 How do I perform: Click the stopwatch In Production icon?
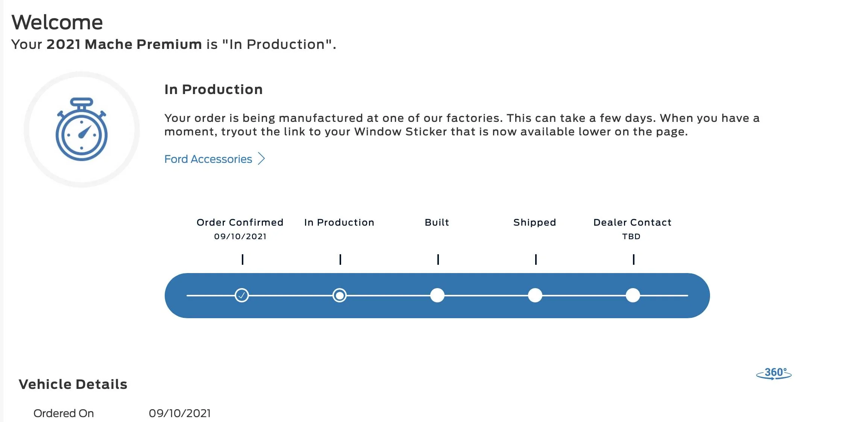(x=82, y=129)
